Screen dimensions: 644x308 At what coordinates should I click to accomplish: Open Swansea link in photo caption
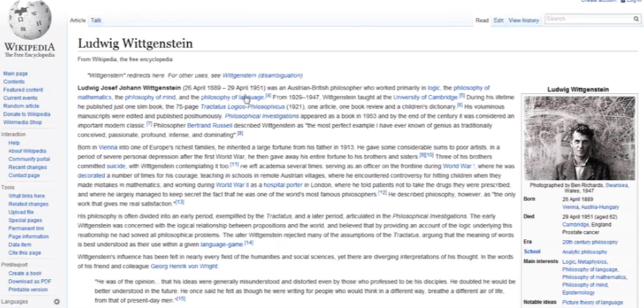[616, 185]
